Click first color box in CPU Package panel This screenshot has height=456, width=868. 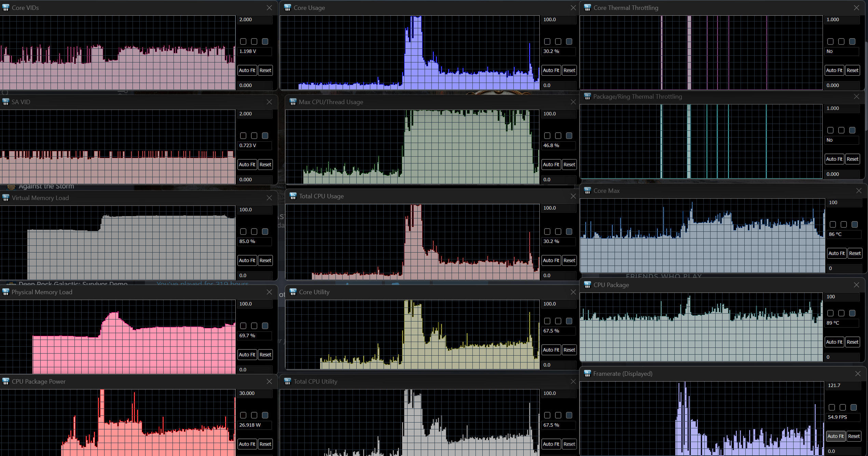point(830,313)
